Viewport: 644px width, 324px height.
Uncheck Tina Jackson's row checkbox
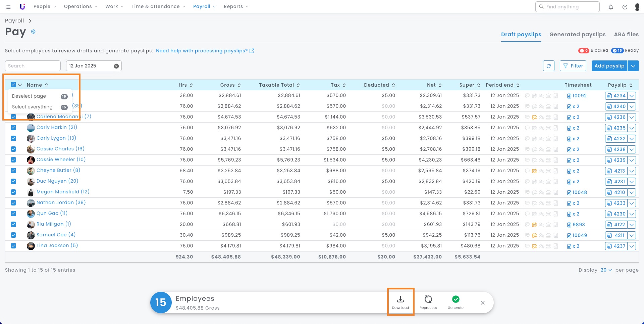[13, 246]
